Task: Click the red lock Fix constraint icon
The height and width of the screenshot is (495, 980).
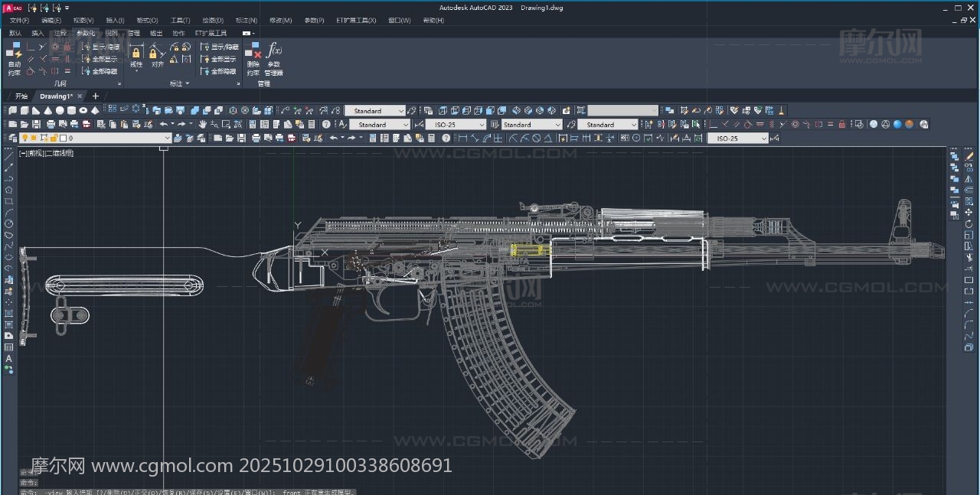Action: [66, 47]
